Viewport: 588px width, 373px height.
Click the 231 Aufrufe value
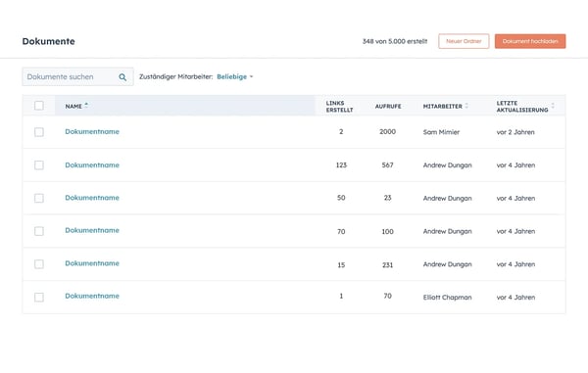click(387, 264)
